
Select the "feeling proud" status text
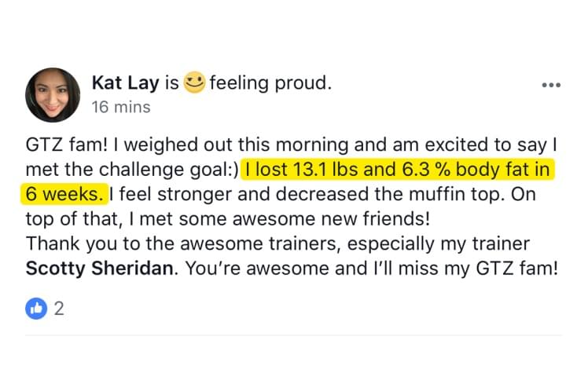click(270, 82)
